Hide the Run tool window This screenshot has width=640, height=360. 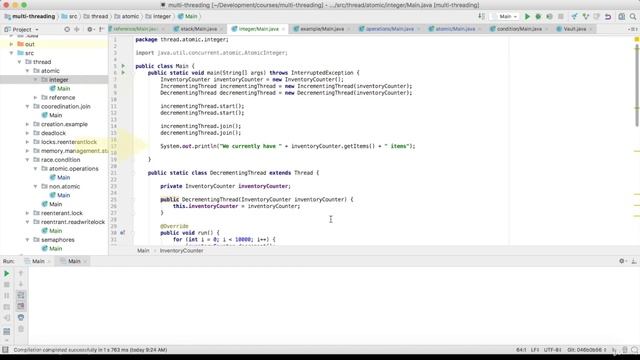[634, 261]
